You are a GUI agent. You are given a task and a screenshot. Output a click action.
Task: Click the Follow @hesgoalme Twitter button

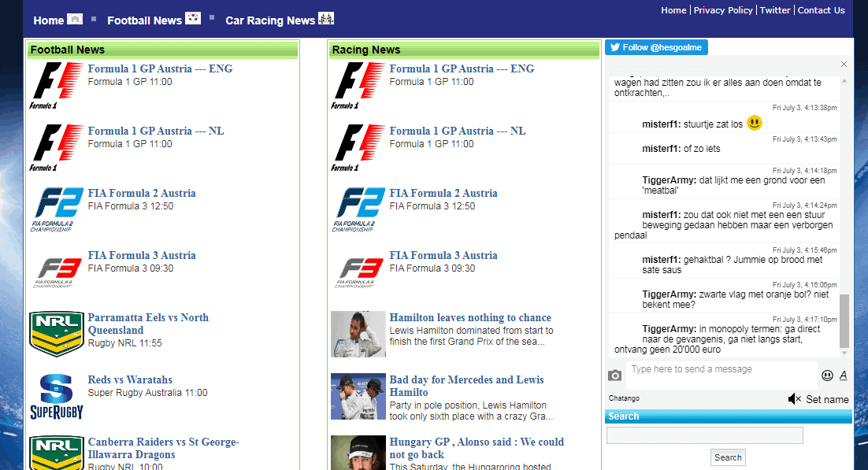click(x=656, y=47)
